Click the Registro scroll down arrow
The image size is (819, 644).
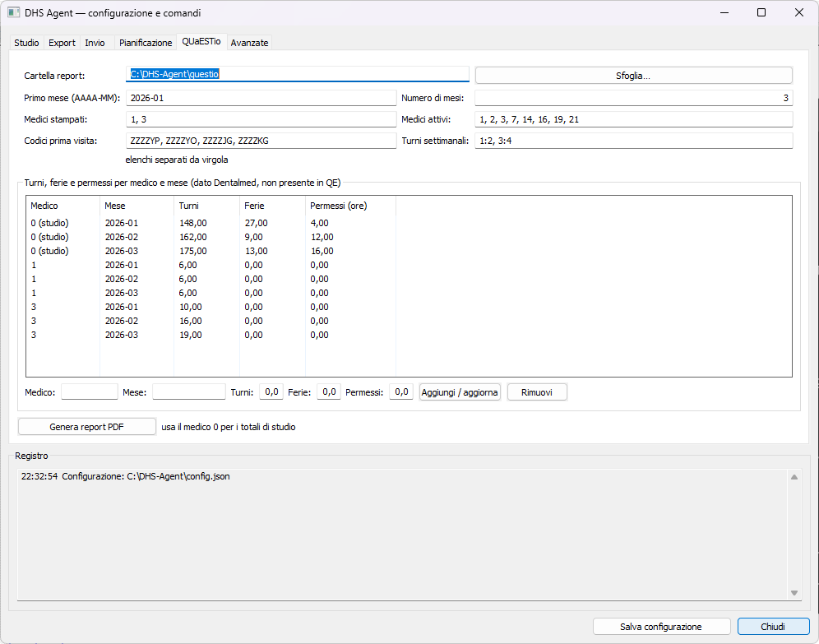[x=794, y=593]
